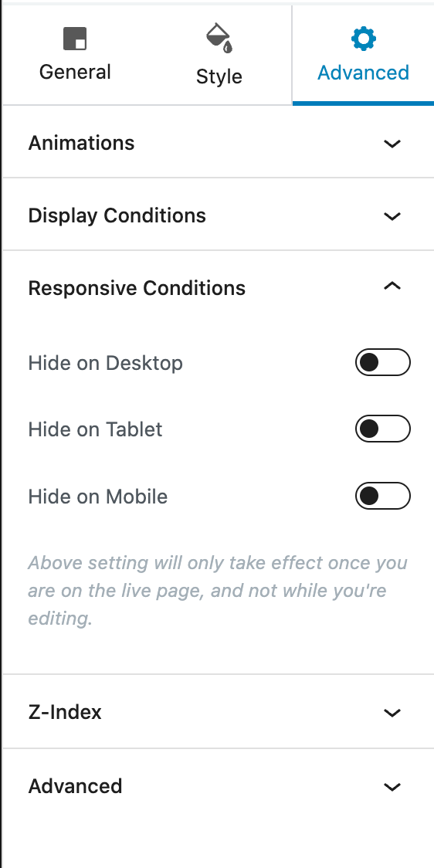Screen dimensions: 434x868
Task: Open the Z-Index panel heading
Action: pos(65,712)
